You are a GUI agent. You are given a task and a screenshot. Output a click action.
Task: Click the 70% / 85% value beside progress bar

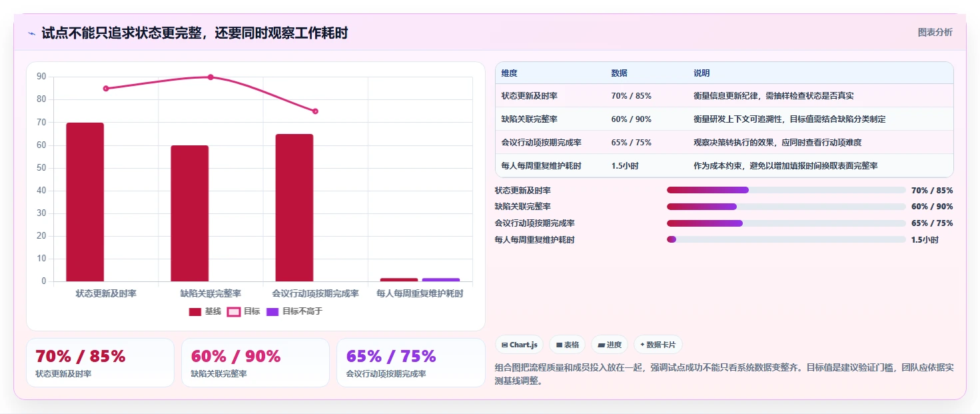[932, 190]
